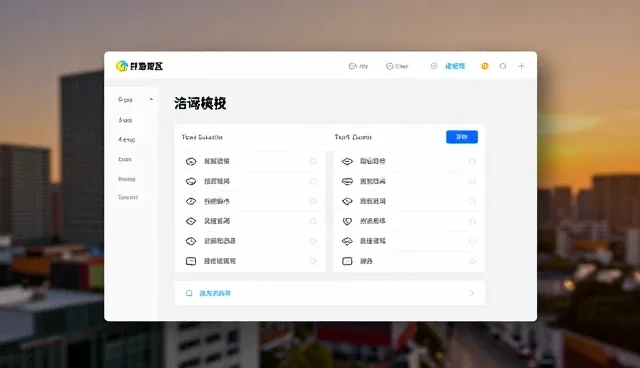Click the clock icon in the top bar
The width and height of the screenshot is (640, 368).
coord(389,66)
